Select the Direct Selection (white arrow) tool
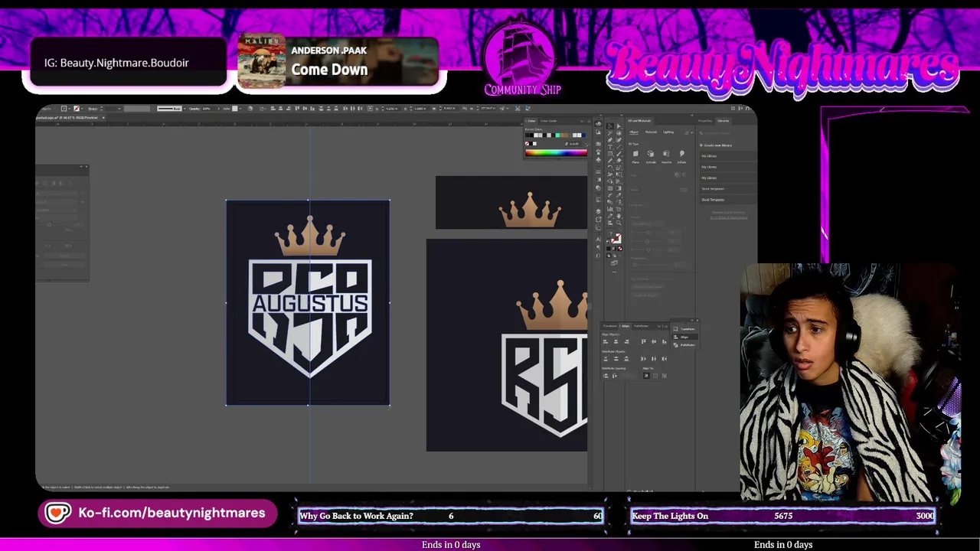This screenshot has width=980, height=551. click(619, 126)
